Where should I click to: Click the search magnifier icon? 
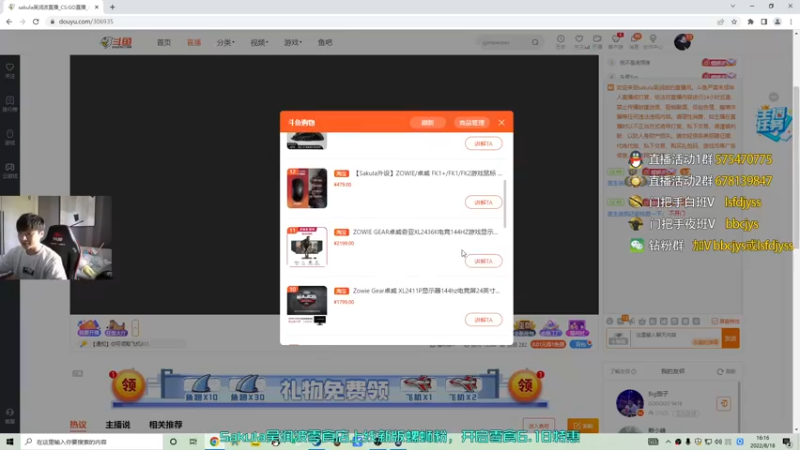pyautogui.click(x=535, y=42)
